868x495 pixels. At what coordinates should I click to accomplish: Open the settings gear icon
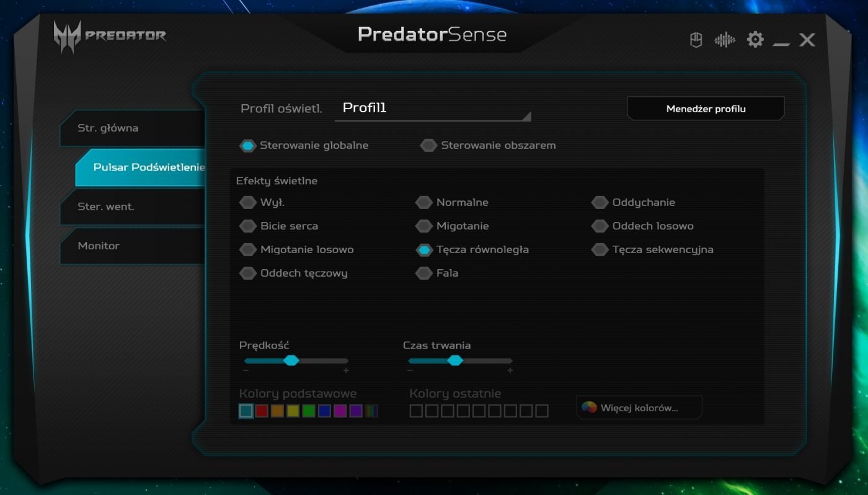tap(755, 40)
